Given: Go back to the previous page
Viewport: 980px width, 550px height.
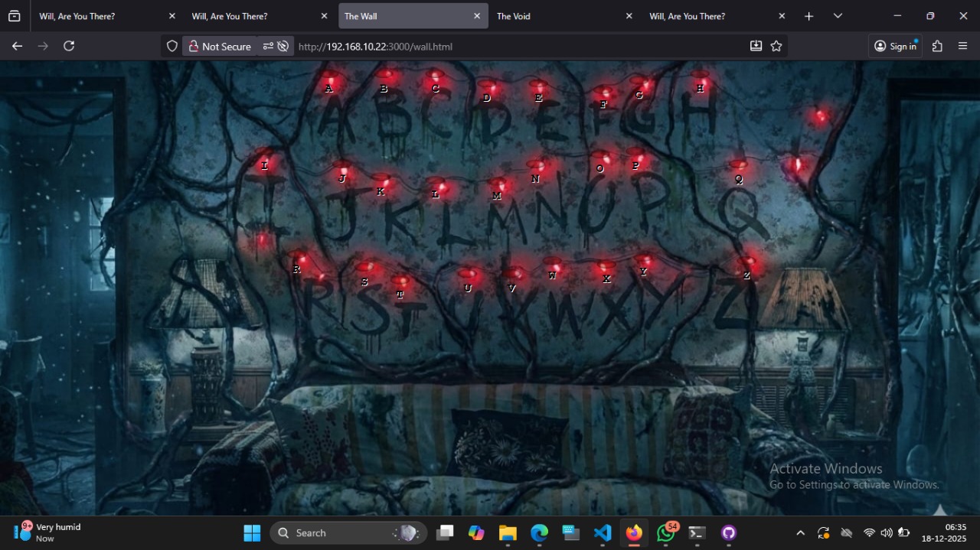Looking at the screenshot, I should tap(17, 47).
